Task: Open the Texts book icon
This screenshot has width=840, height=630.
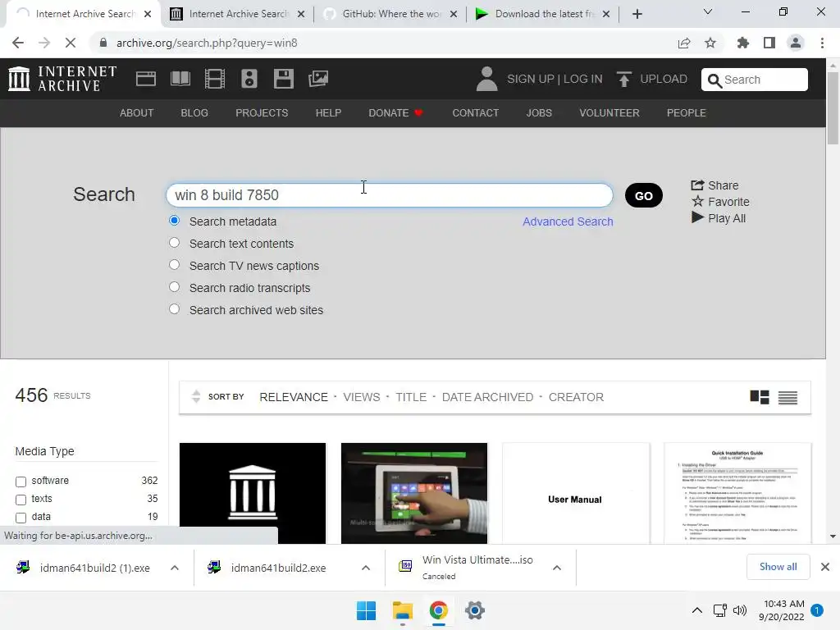Action: coord(180,79)
